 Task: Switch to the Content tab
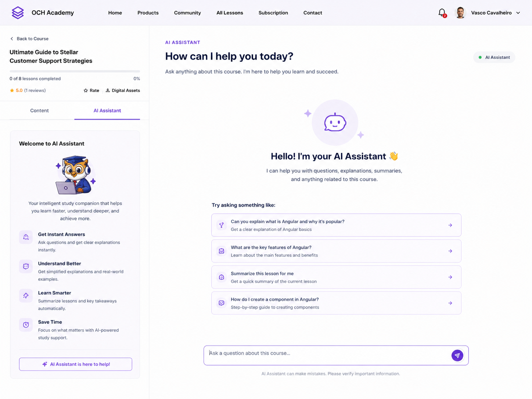(x=39, y=111)
